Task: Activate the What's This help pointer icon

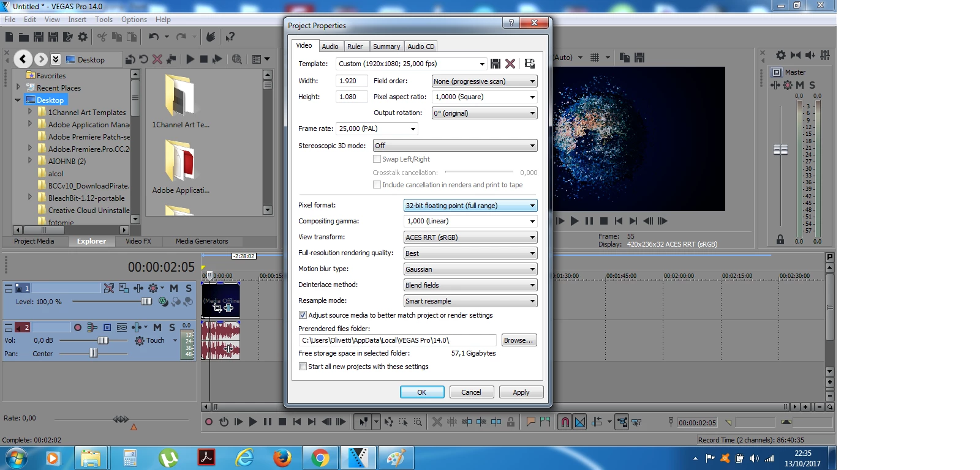Action: (x=230, y=37)
